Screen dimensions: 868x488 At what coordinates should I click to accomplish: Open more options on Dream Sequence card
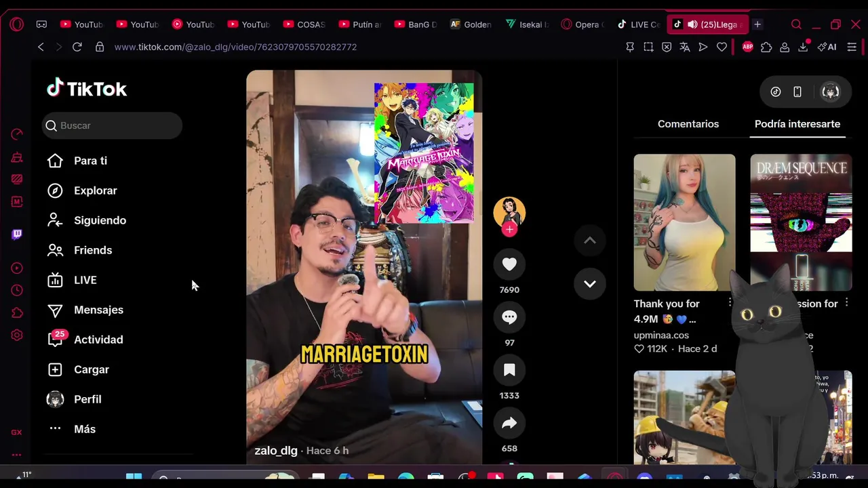pyautogui.click(x=846, y=303)
